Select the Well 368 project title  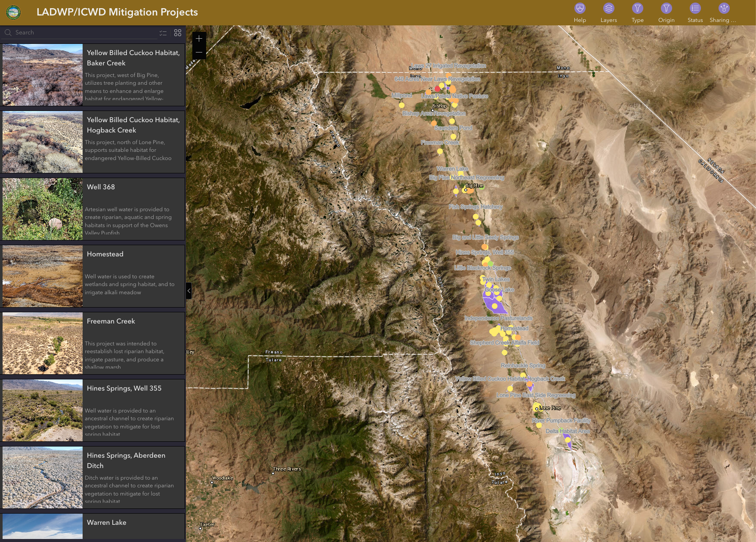click(101, 187)
